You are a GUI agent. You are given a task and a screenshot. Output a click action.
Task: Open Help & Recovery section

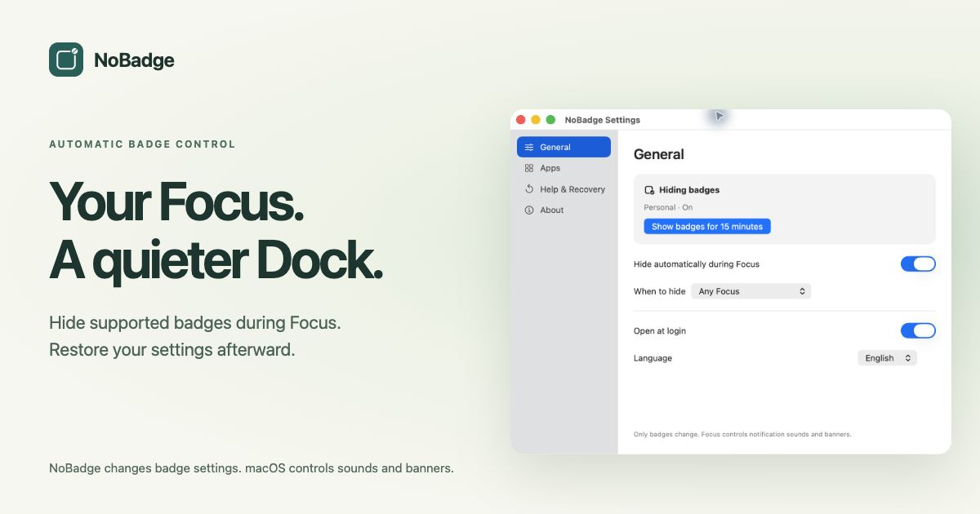(563, 189)
